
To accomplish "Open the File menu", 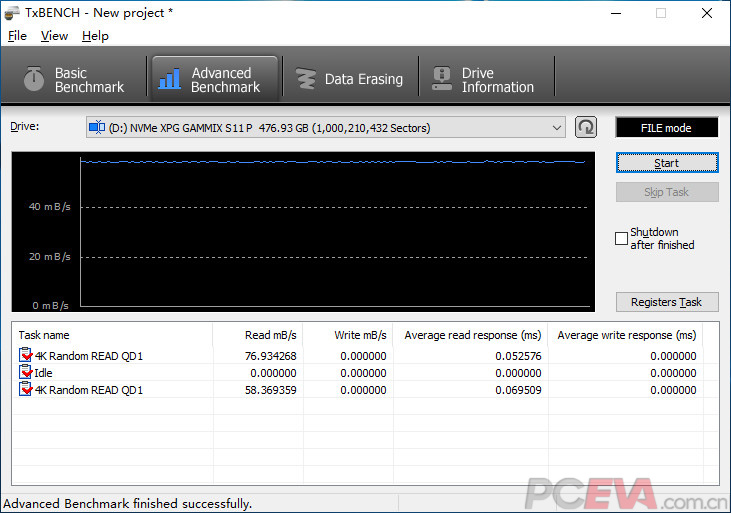I will [x=17, y=36].
